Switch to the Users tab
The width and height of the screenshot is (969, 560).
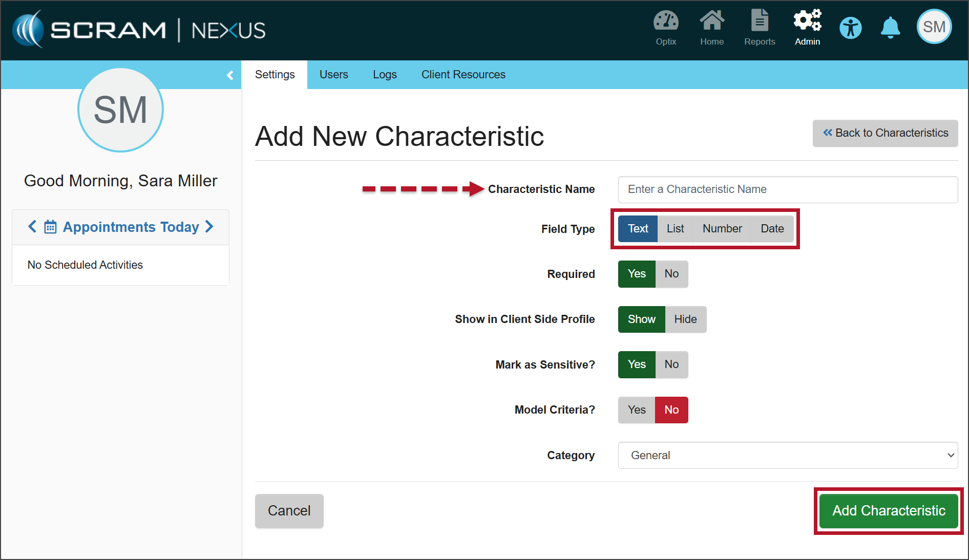click(x=334, y=75)
